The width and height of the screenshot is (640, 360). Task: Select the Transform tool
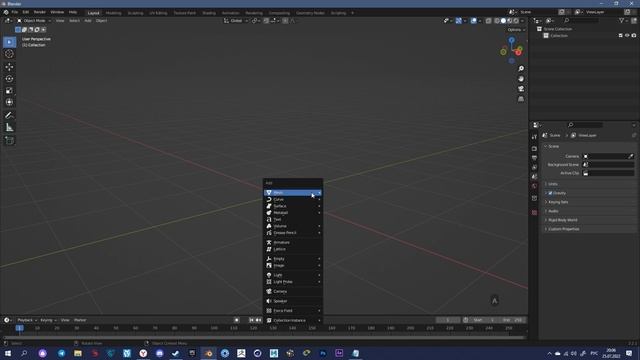pyautogui.click(x=9, y=102)
